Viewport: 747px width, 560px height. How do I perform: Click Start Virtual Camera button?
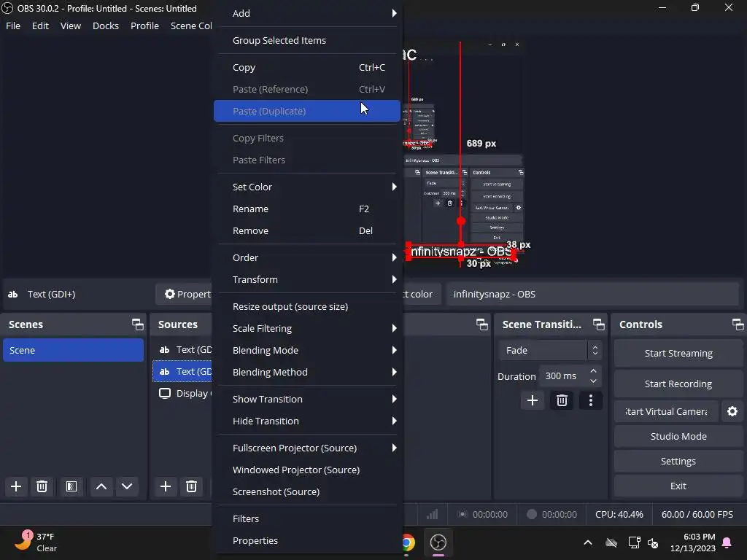[666, 411]
